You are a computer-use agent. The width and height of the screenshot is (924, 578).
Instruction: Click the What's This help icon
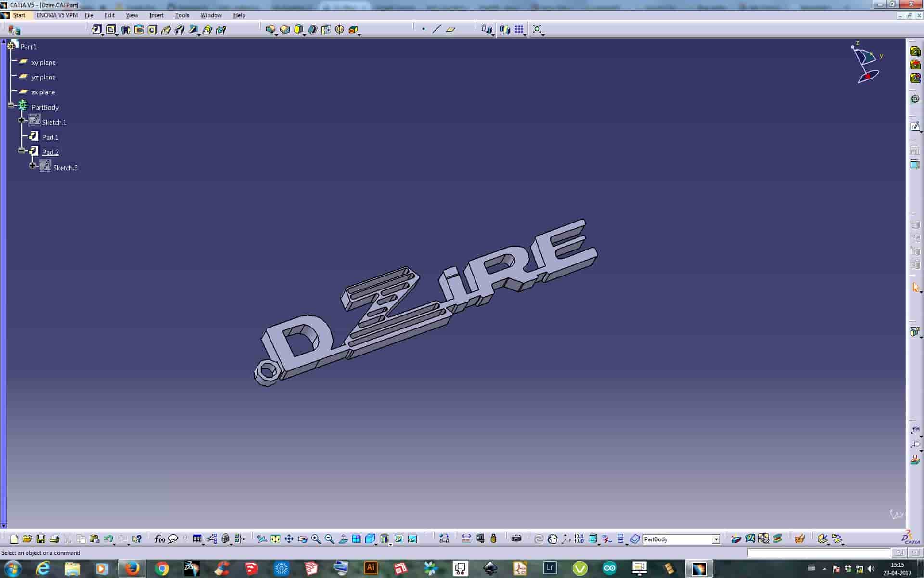[137, 539]
